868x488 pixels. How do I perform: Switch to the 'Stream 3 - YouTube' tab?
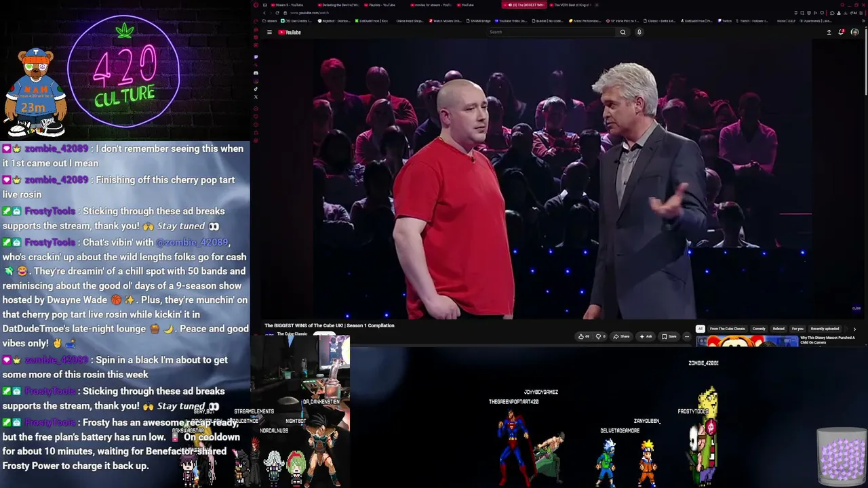288,5
